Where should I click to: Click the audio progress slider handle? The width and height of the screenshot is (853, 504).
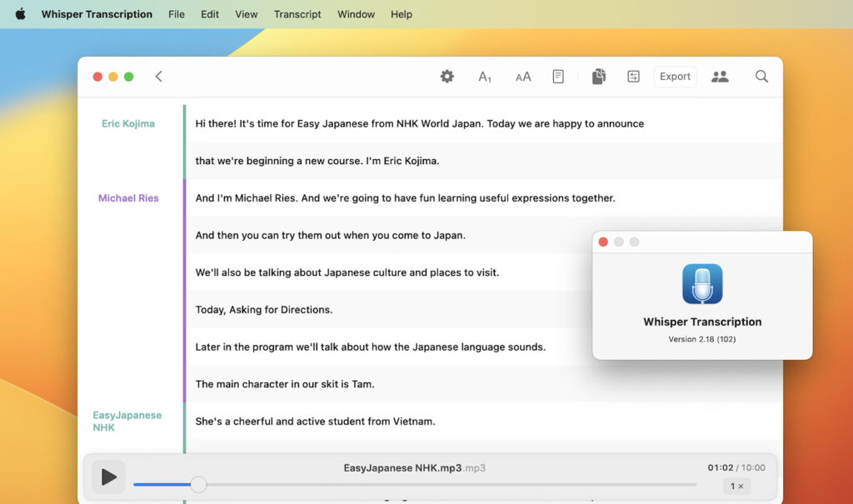pyautogui.click(x=198, y=484)
